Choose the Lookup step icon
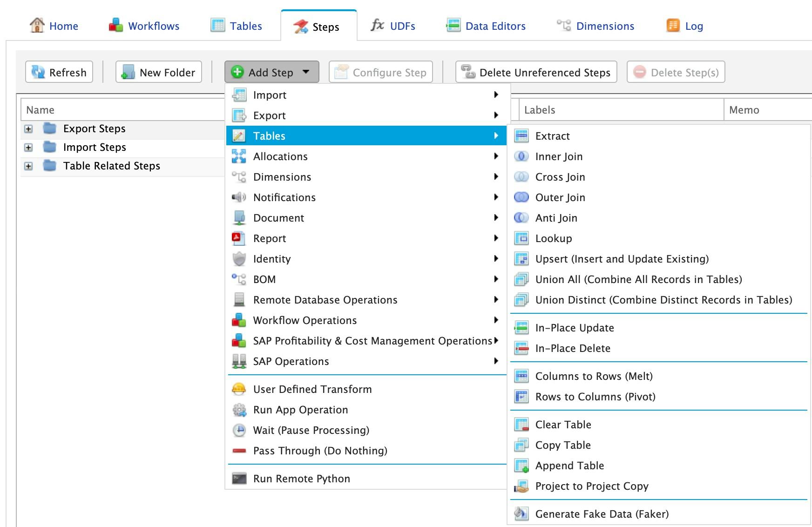Image resolution: width=812 pixels, height=527 pixels. [x=521, y=238]
